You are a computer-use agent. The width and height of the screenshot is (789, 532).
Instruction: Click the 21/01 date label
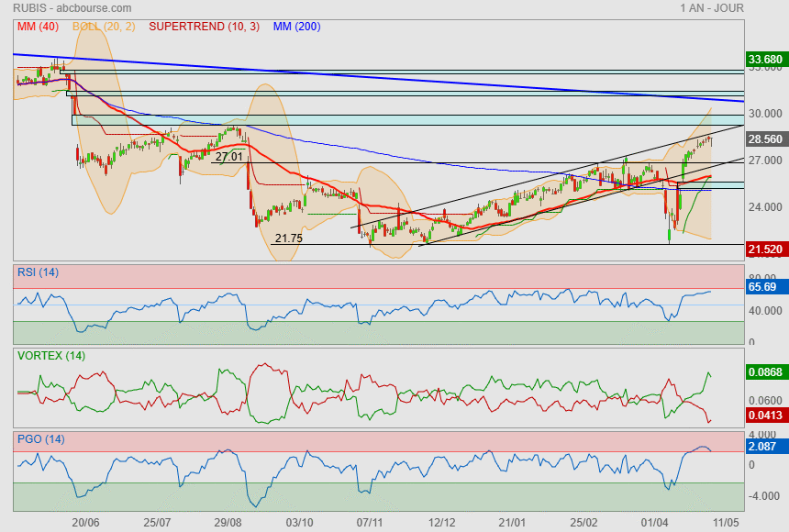pos(512,523)
